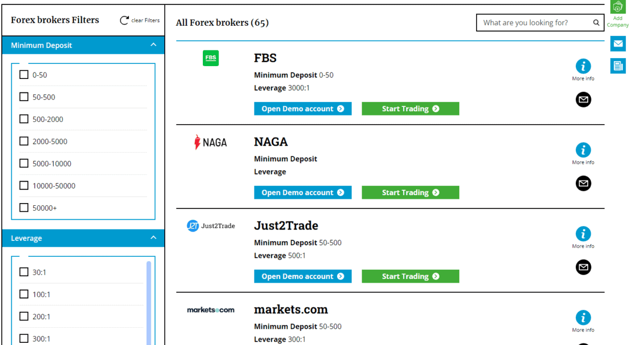The width and height of the screenshot is (644, 345).
Task: Click the search magnifier icon
Action: (596, 23)
